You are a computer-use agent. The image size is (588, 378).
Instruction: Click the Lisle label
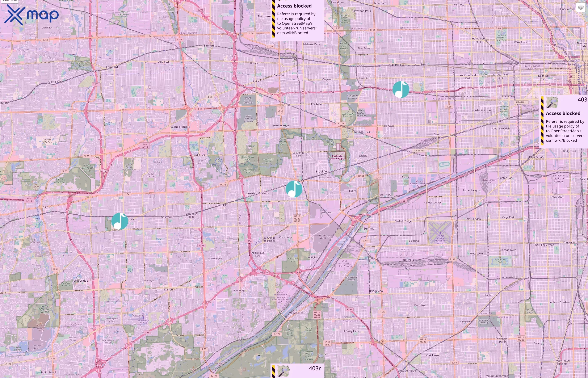[45, 207]
